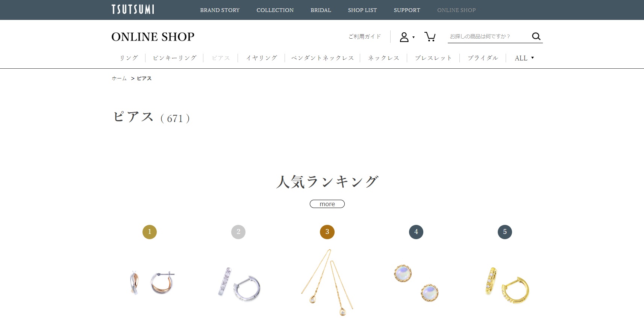Select ranking badge number 5
Image resolution: width=644 pixels, height=321 pixels.
505,232
